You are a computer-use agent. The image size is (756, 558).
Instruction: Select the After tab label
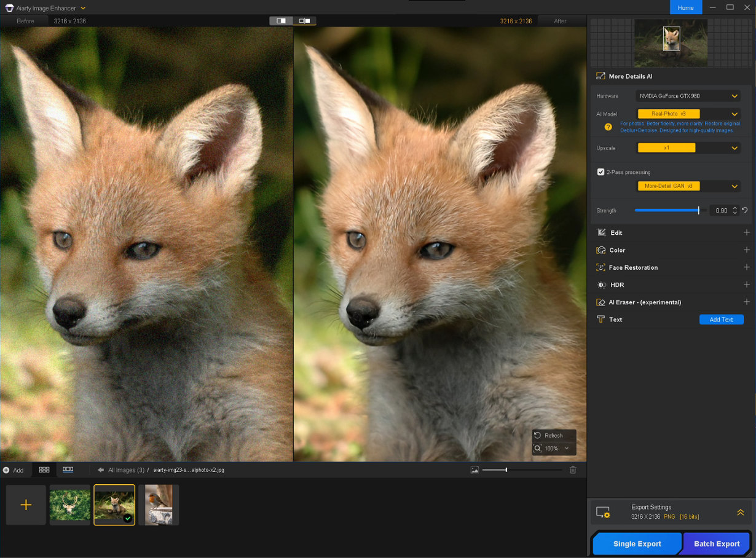click(x=560, y=21)
